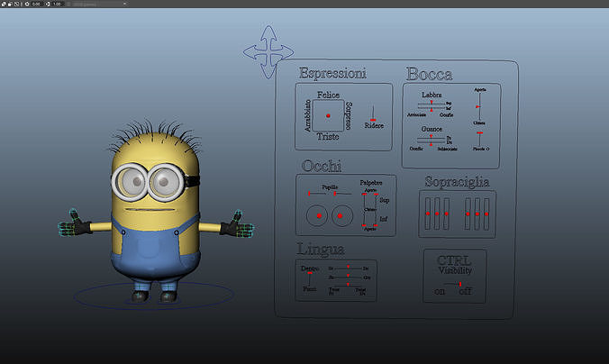Screen dimensions: 609x364
Task: Select the minion's left-side green hand control
Action: [70, 224]
